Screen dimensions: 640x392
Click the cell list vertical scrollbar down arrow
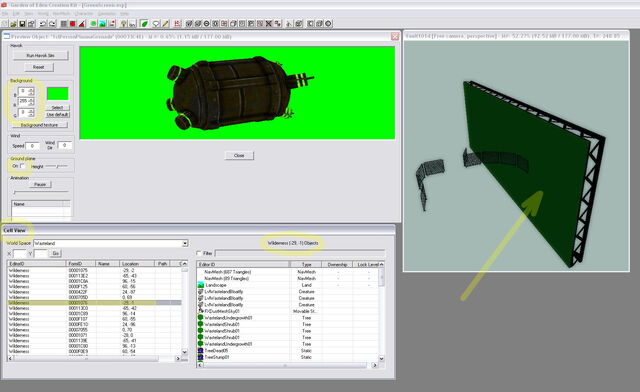tap(184, 352)
